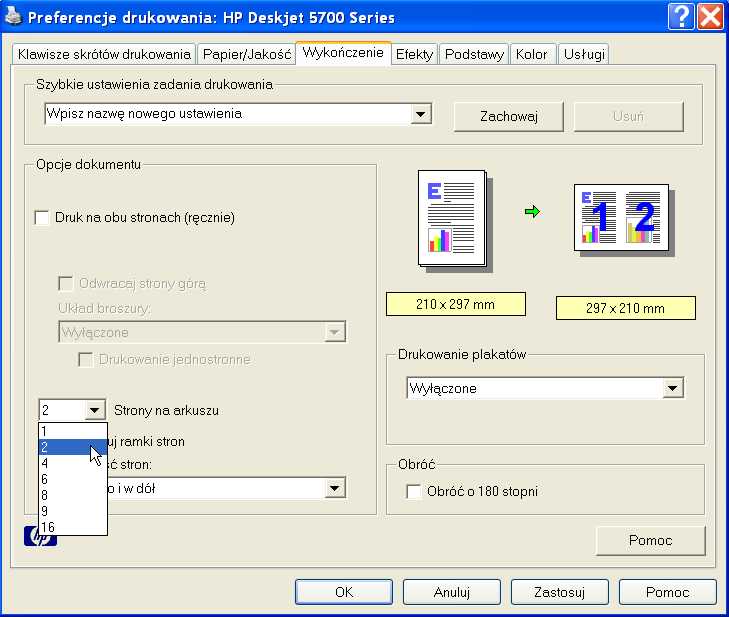This screenshot has width=729, height=617.
Task: Apply settings with Zastosuj button
Action: 559,592
